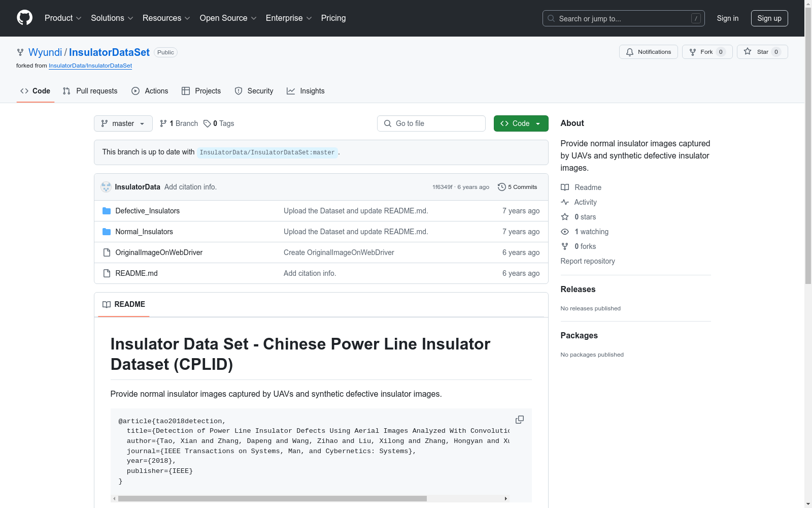Image resolution: width=812 pixels, height=508 pixels.
Task: Open the Enterprise dropdown
Action: pyautogui.click(x=289, y=18)
